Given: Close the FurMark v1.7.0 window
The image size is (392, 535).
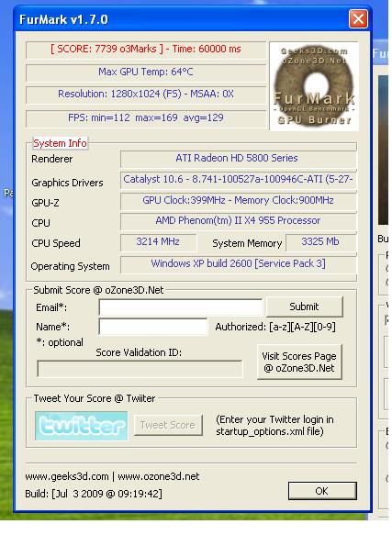Looking at the screenshot, I should point(358,18).
